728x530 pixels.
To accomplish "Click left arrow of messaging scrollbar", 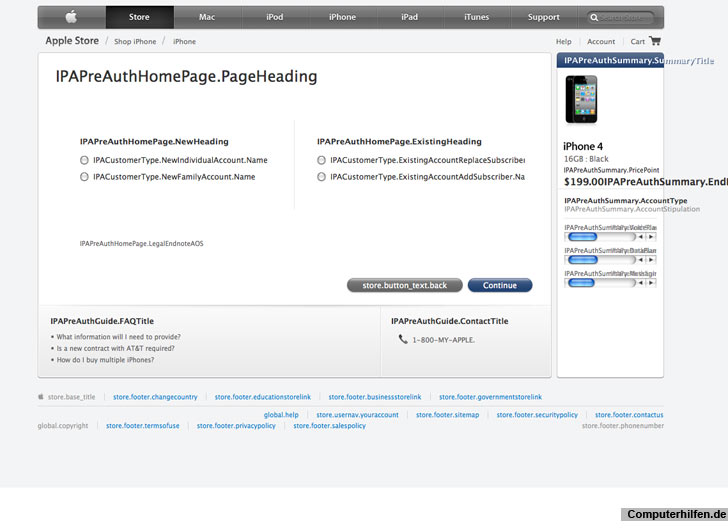I will point(640,283).
